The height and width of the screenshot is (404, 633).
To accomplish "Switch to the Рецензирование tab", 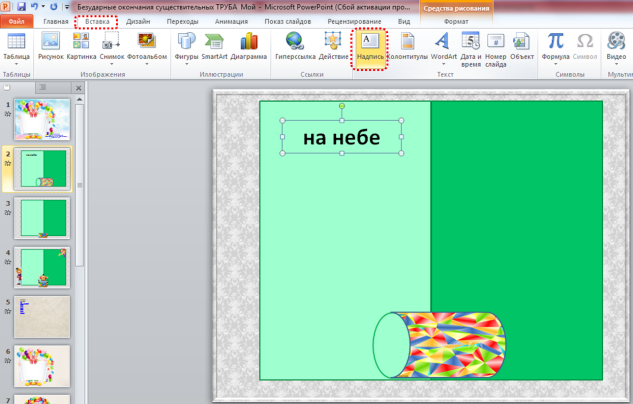I will coord(354,21).
